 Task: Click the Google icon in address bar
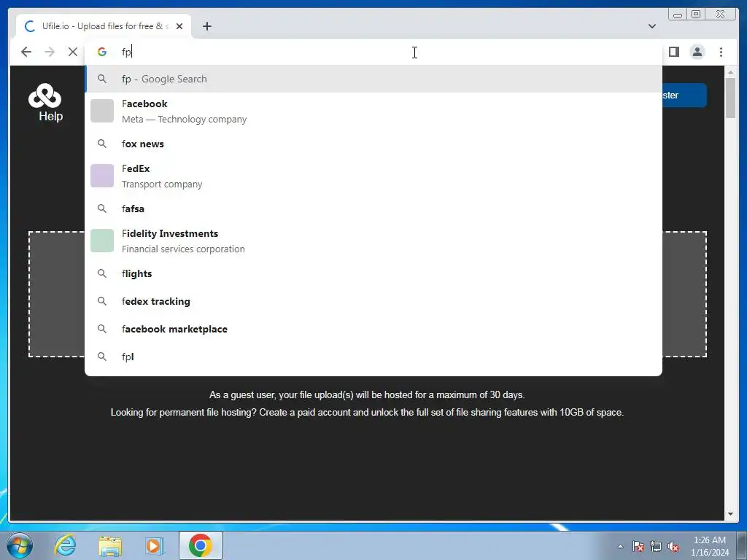point(102,52)
